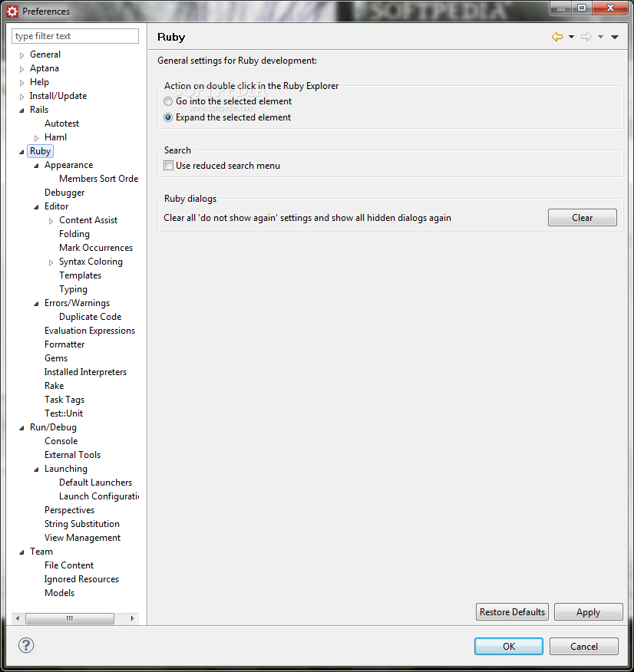Select View Management page
Image resolution: width=634 pixels, height=672 pixels.
(82, 538)
